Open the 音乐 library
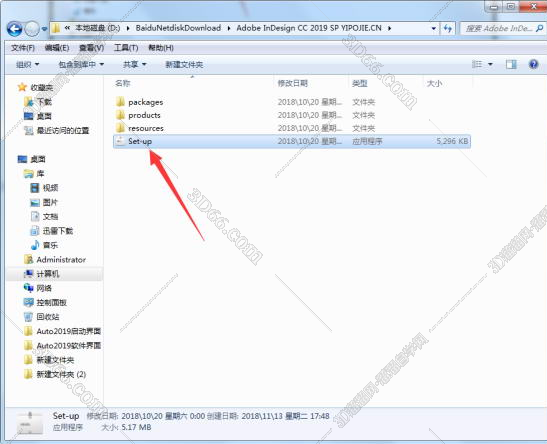Image resolution: width=547 pixels, height=444 pixels. pyautogui.click(x=50, y=245)
